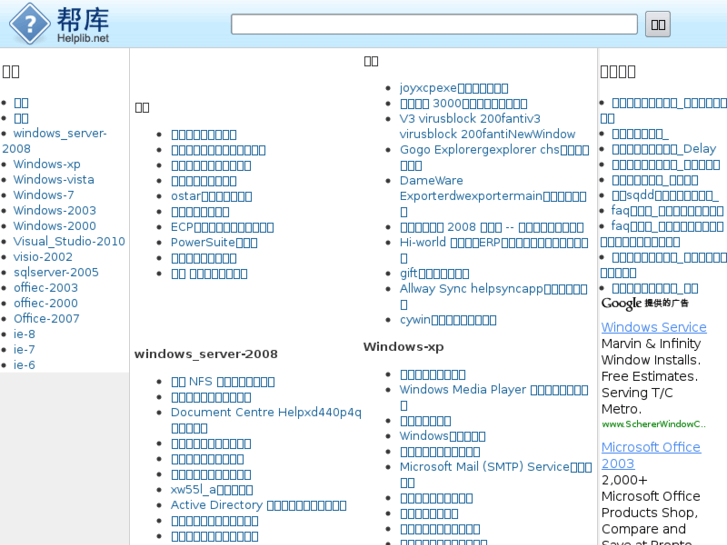The height and width of the screenshot is (545, 727).
Task: Open right sidebar link containing sqdd
Action: click(x=665, y=195)
